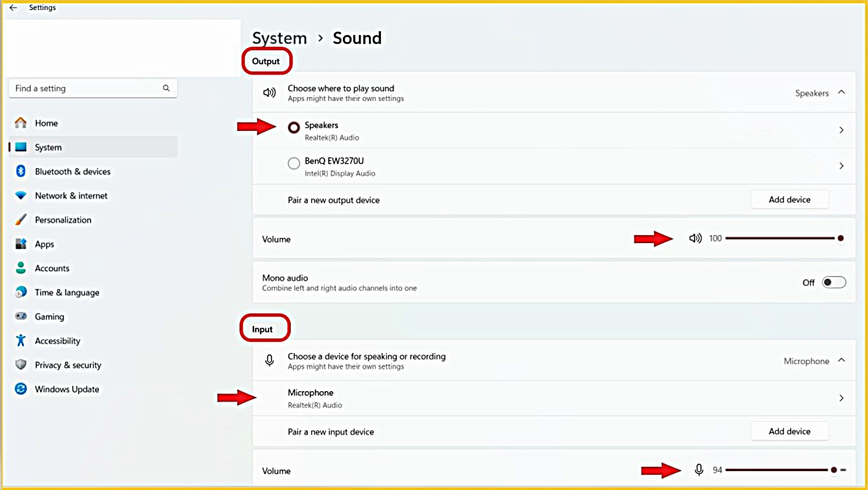The height and width of the screenshot is (490, 868).
Task: Click the System breadcrumb
Action: point(279,38)
